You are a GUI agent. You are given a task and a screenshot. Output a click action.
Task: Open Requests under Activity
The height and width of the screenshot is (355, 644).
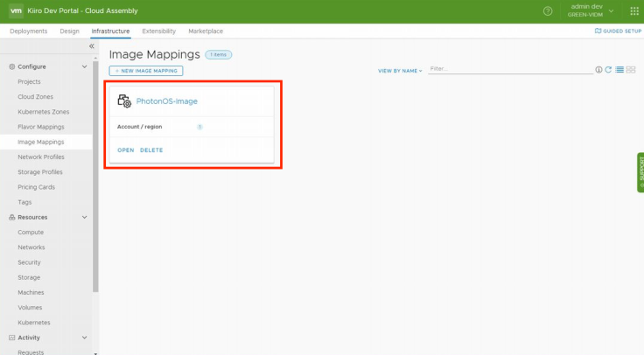pos(31,352)
